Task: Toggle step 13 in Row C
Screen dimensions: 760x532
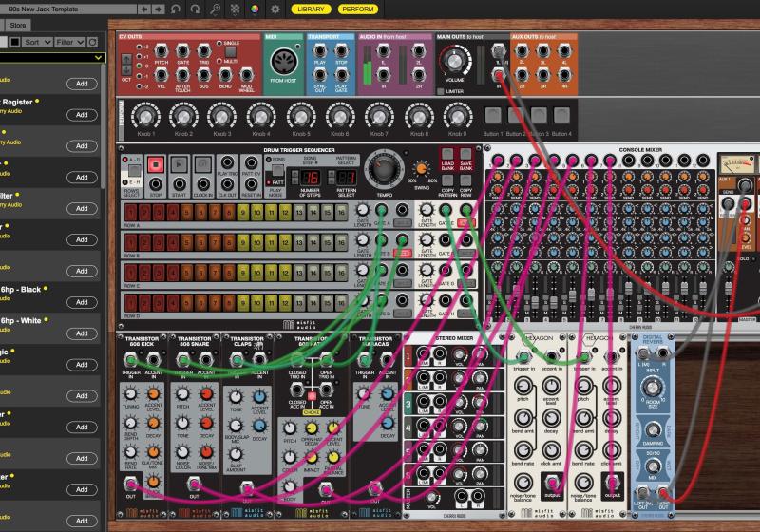Action: [x=299, y=273]
